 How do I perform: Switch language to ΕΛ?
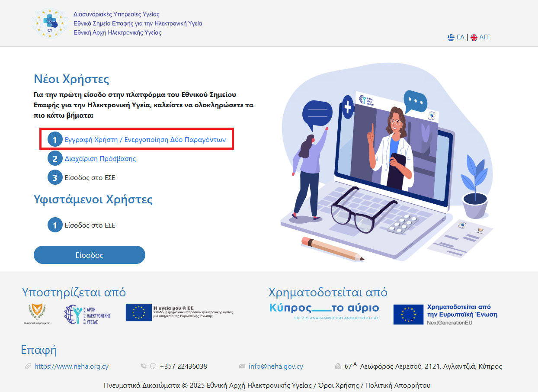point(461,38)
